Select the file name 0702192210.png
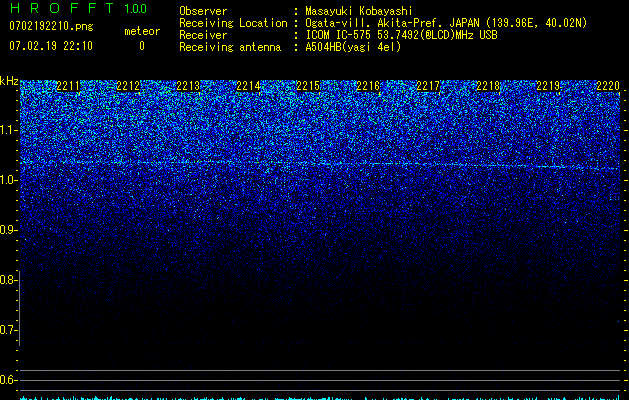Image resolution: width=629 pixels, height=400 pixels. [51, 26]
